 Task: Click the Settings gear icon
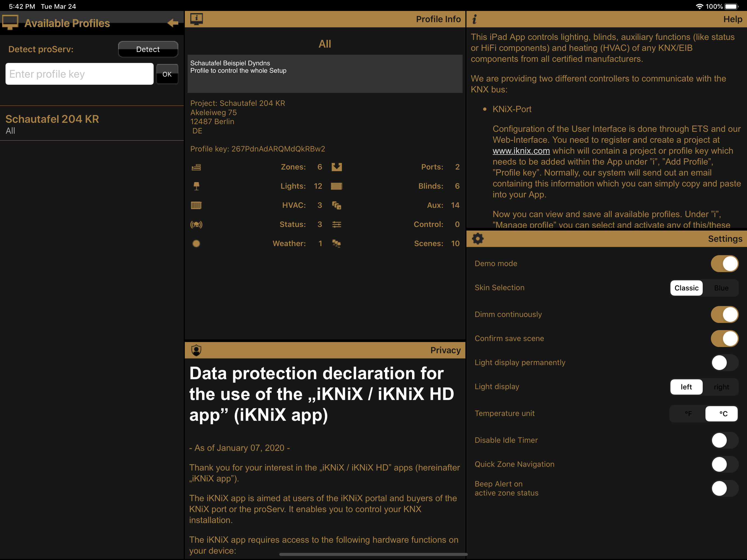click(x=477, y=238)
